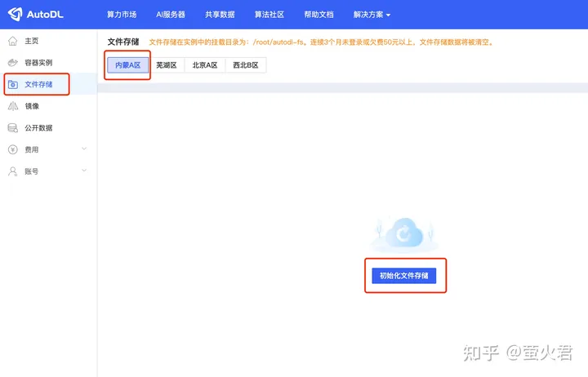Click the folder icon beside 文件存储
The height and width of the screenshot is (377, 588).
click(x=13, y=84)
